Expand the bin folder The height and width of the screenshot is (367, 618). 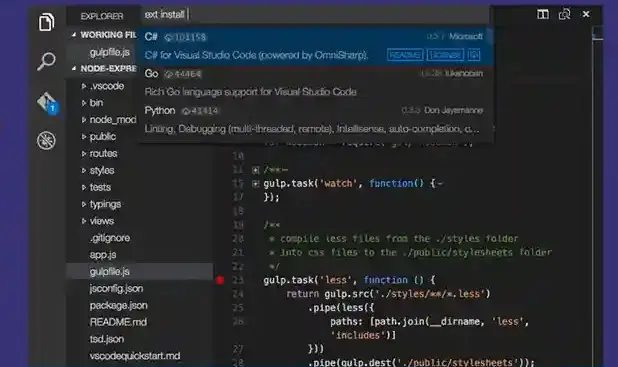pyautogui.click(x=84, y=103)
